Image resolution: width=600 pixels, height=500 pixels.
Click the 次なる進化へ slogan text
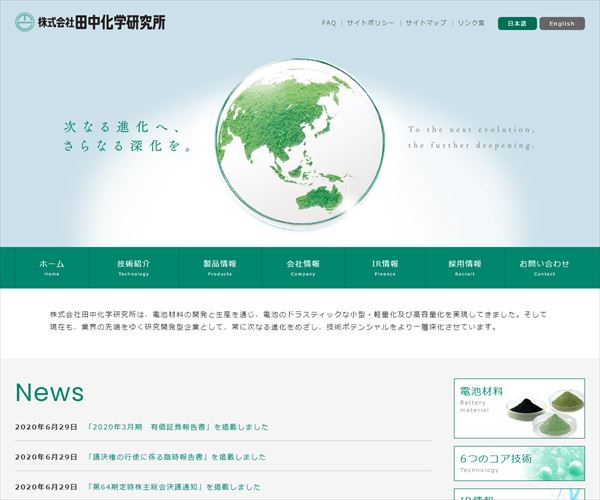(x=128, y=136)
